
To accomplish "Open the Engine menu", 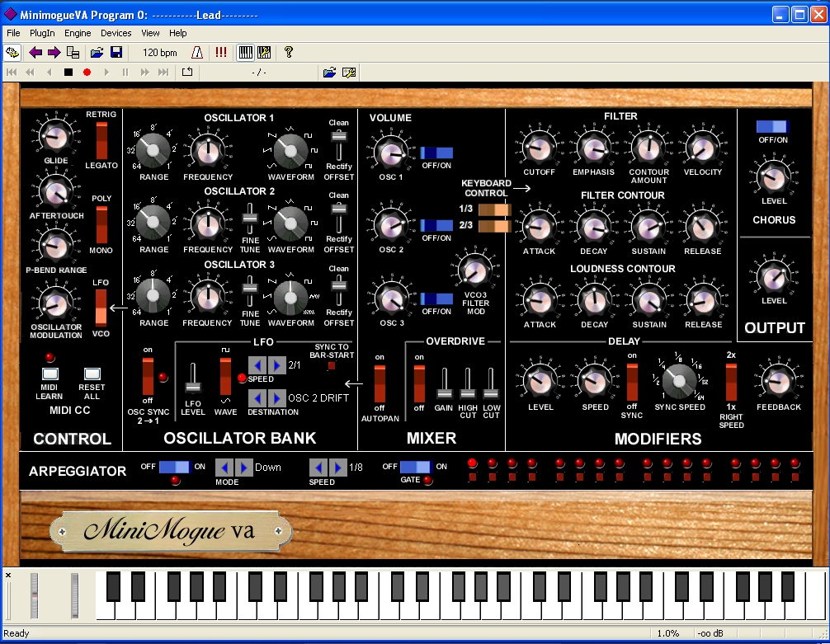I will (x=78, y=33).
